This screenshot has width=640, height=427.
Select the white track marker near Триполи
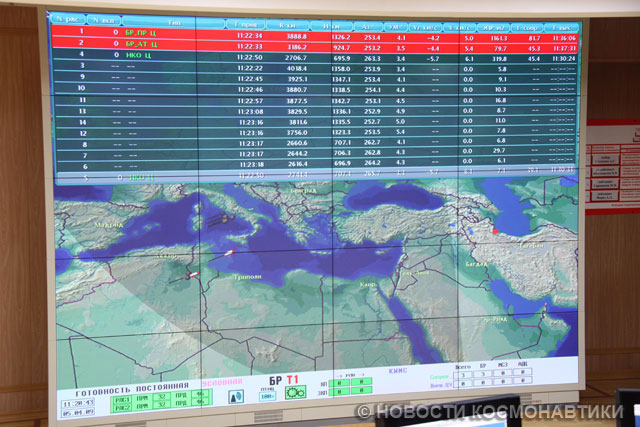pyautogui.click(x=231, y=251)
